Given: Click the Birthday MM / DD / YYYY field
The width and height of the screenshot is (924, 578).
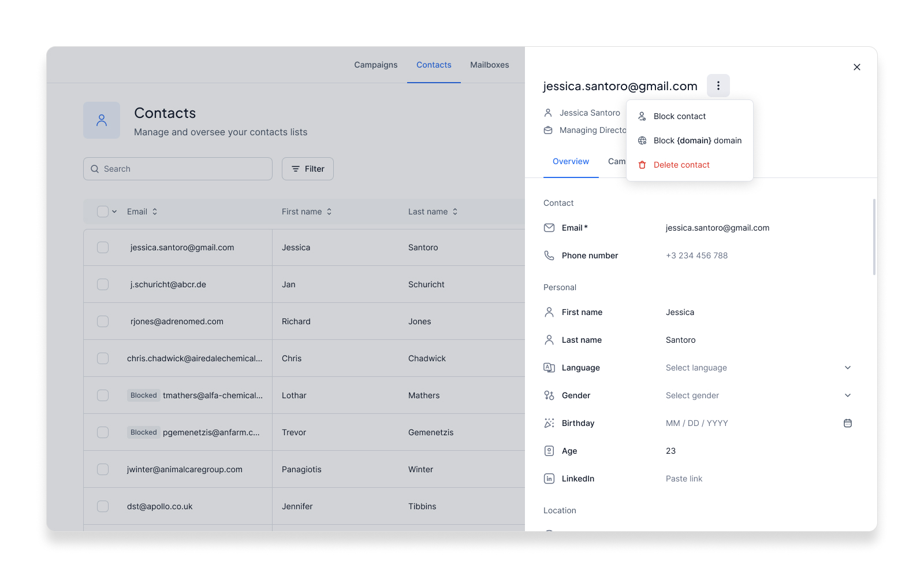Looking at the screenshot, I should click(x=697, y=423).
